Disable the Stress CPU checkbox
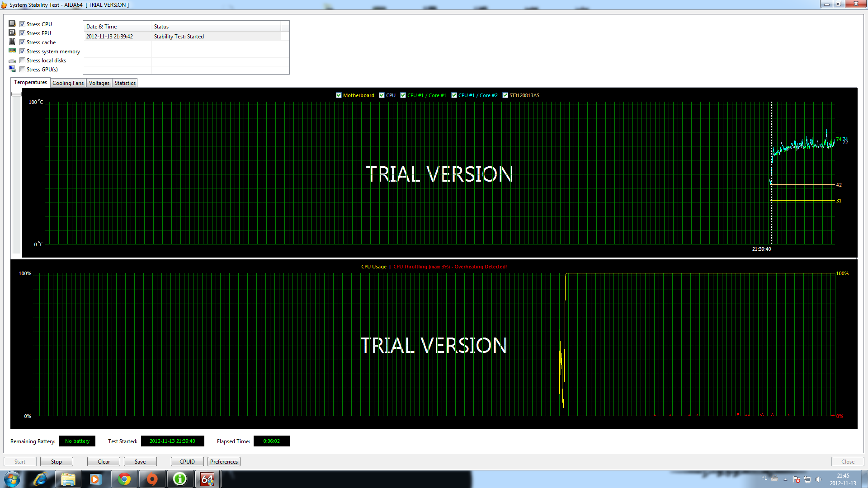Screen dimensions: 868x488 (22, 24)
